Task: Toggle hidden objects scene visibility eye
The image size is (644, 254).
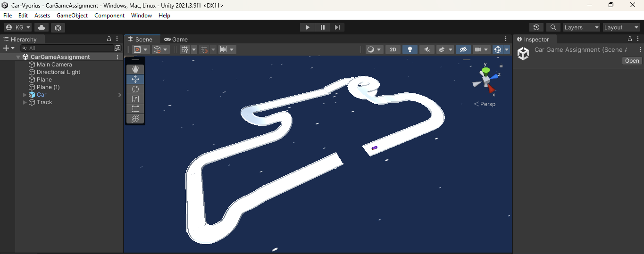Action: [x=463, y=49]
